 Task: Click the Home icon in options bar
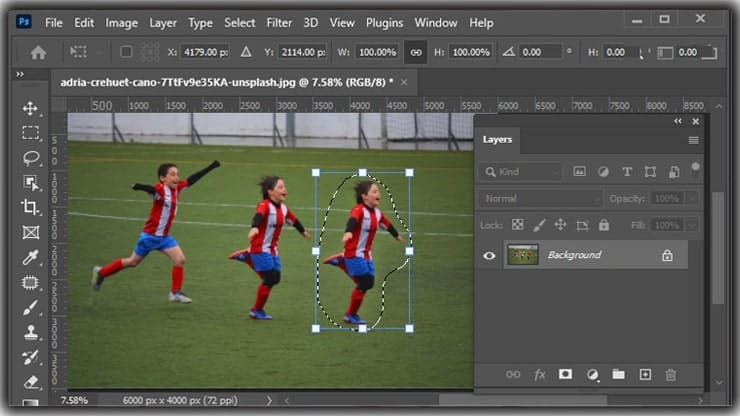[x=38, y=52]
